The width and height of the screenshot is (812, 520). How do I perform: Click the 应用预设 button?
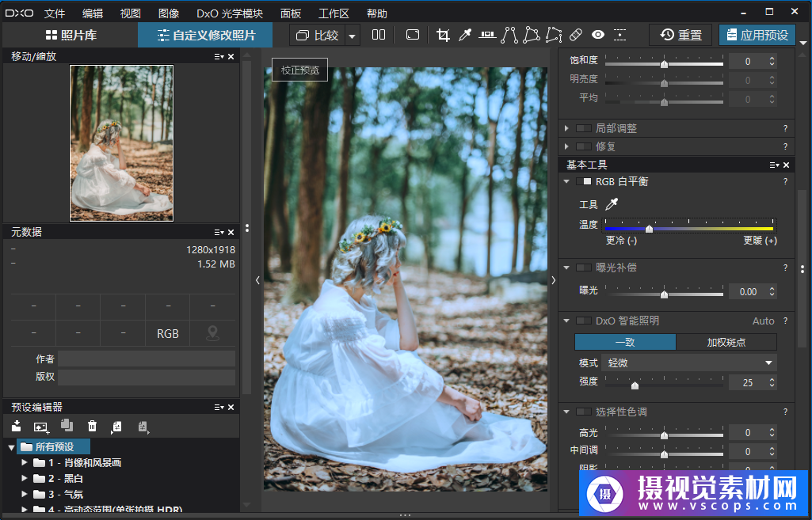757,35
